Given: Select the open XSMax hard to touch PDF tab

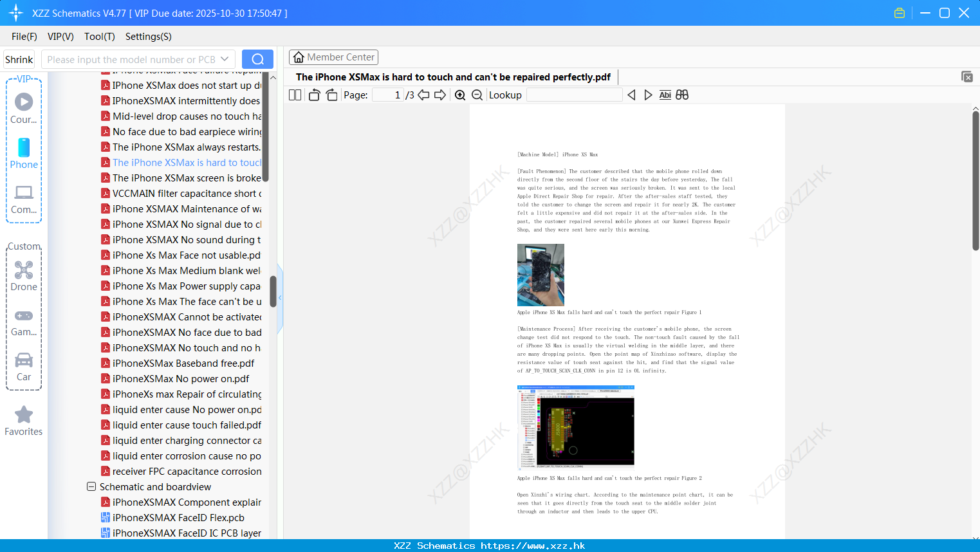Looking at the screenshot, I should [x=453, y=77].
